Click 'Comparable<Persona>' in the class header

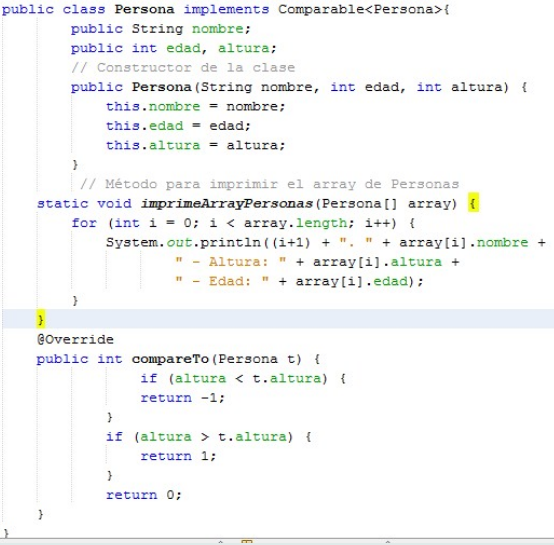point(360,9)
